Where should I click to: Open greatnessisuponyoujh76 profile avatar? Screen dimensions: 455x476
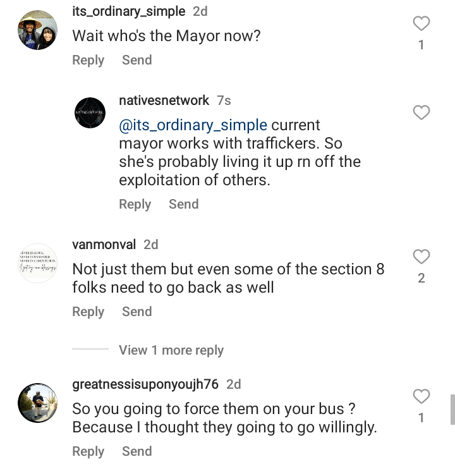point(37,403)
